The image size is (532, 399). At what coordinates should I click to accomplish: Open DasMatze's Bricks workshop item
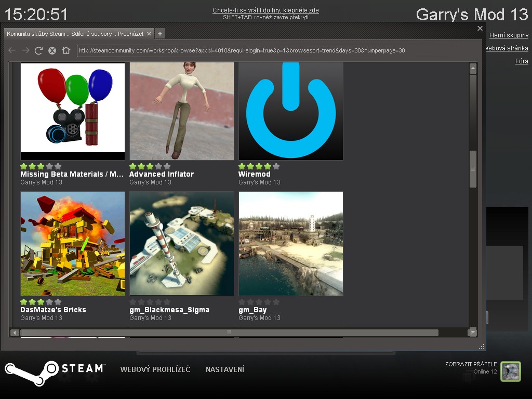(73, 243)
